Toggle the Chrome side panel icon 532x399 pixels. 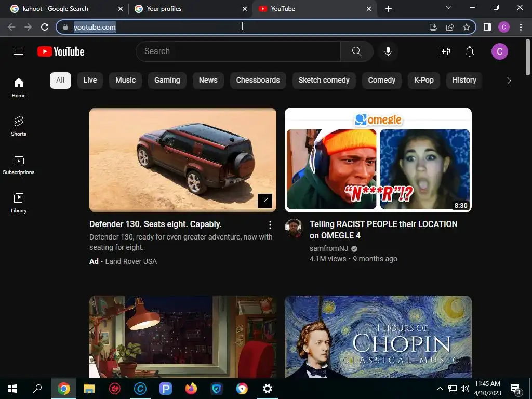(x=487, y=27)
